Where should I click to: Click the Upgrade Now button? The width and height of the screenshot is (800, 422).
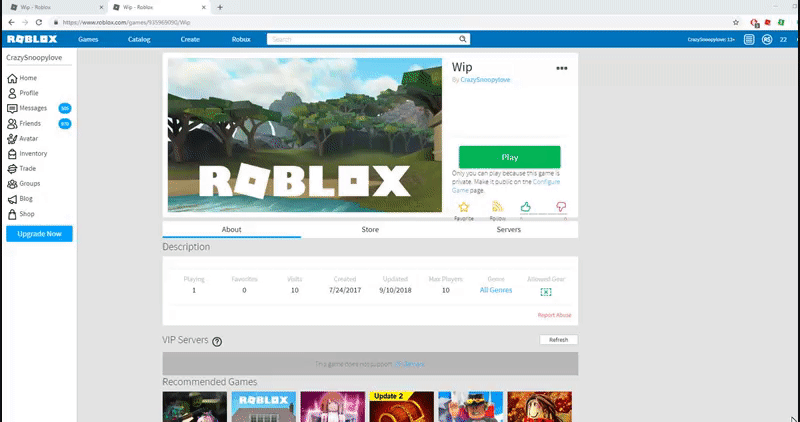39,234
